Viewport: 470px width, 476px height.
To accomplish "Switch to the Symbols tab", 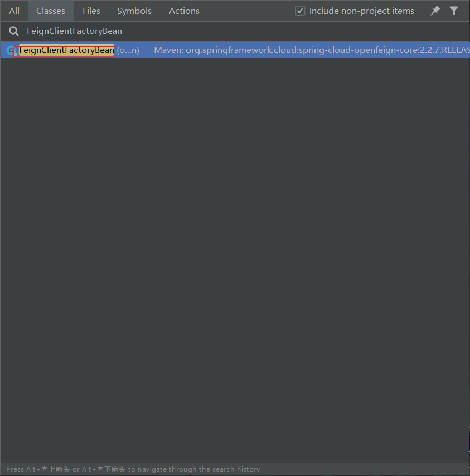I will pos(134,11).
